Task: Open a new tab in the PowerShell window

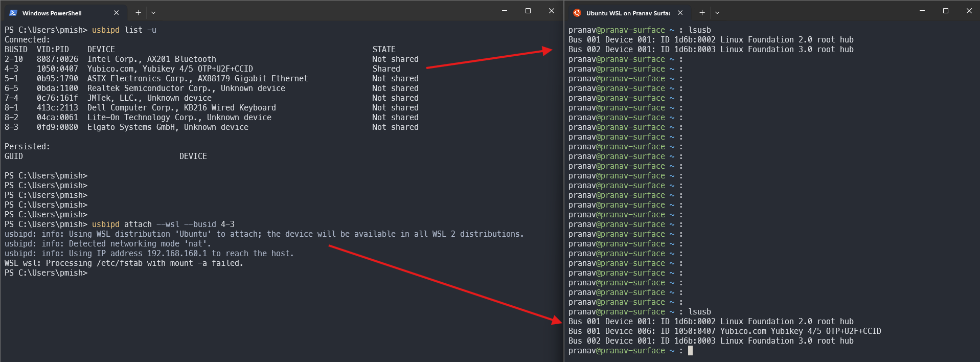Action: (138, 13)
